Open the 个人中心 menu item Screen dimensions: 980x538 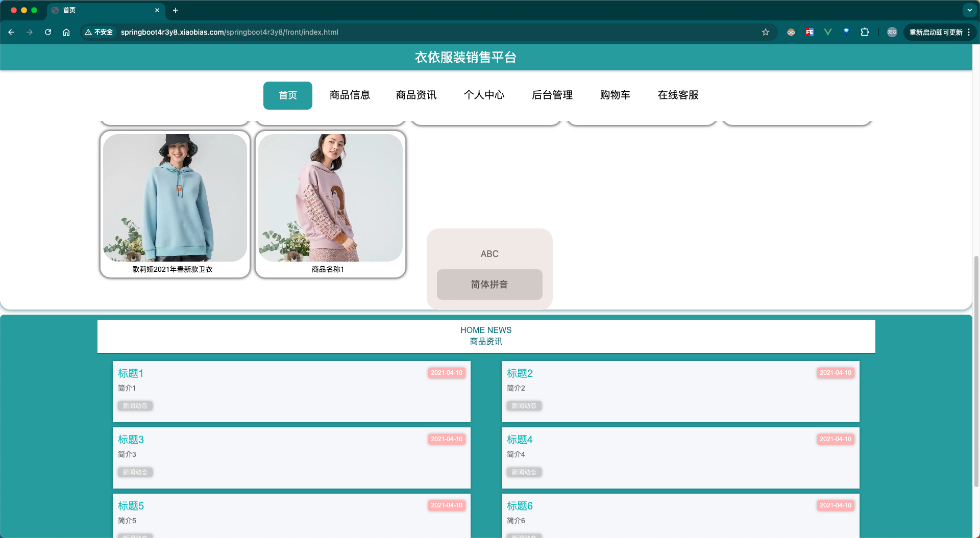[x=484, y=95]
